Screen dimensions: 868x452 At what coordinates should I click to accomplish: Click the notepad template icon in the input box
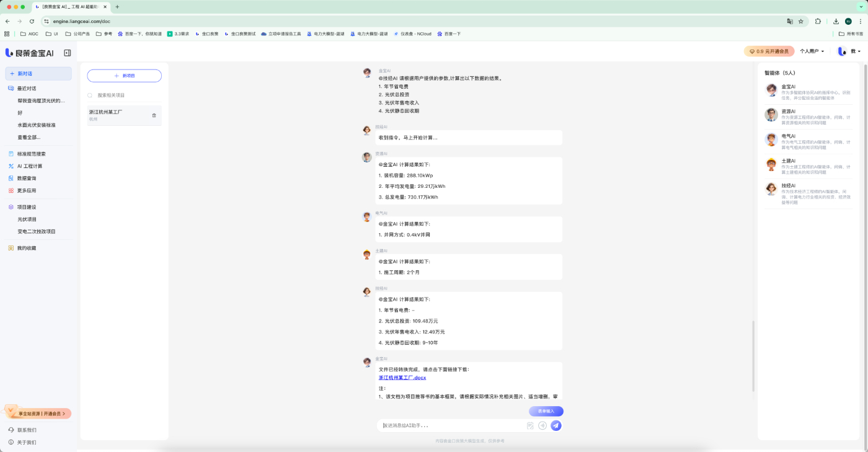click(530, 426)
